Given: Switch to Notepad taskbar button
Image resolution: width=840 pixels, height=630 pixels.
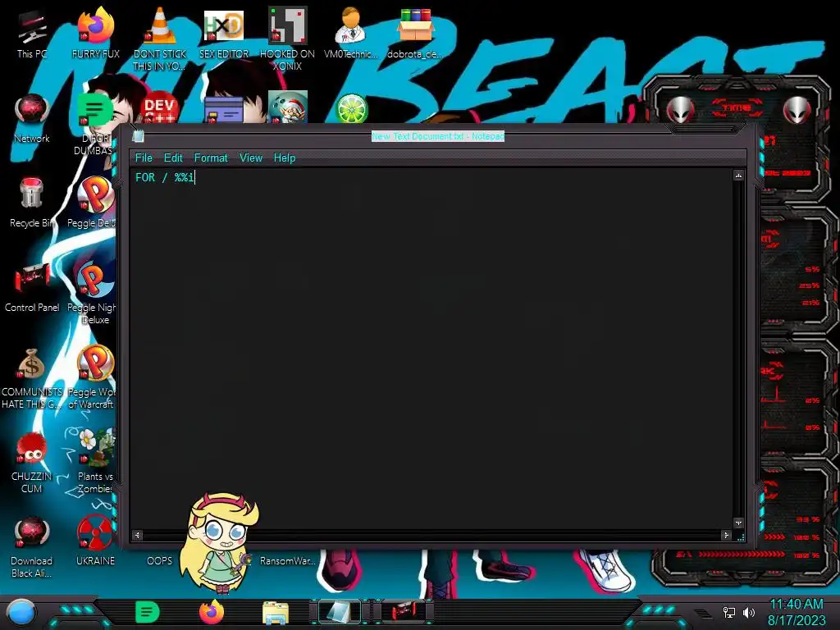Looking at the screenshot, I should pyautogui.click(x=340, y=612).
